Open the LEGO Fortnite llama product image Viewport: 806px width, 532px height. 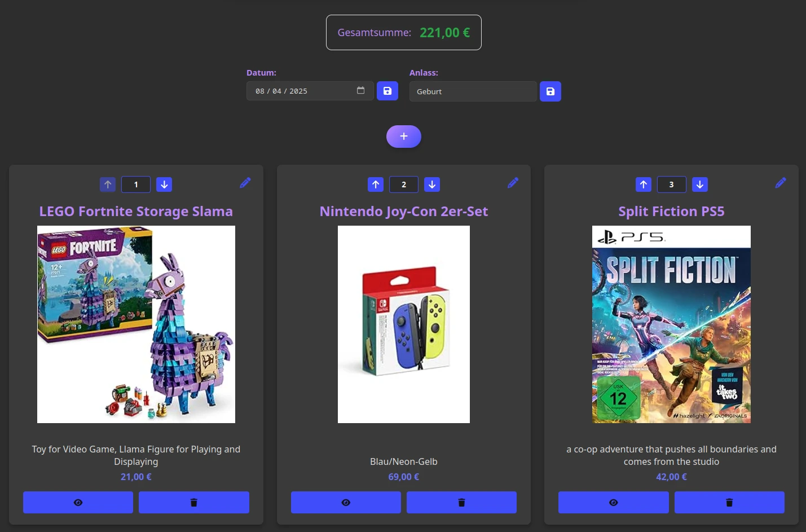click(136, 324)
